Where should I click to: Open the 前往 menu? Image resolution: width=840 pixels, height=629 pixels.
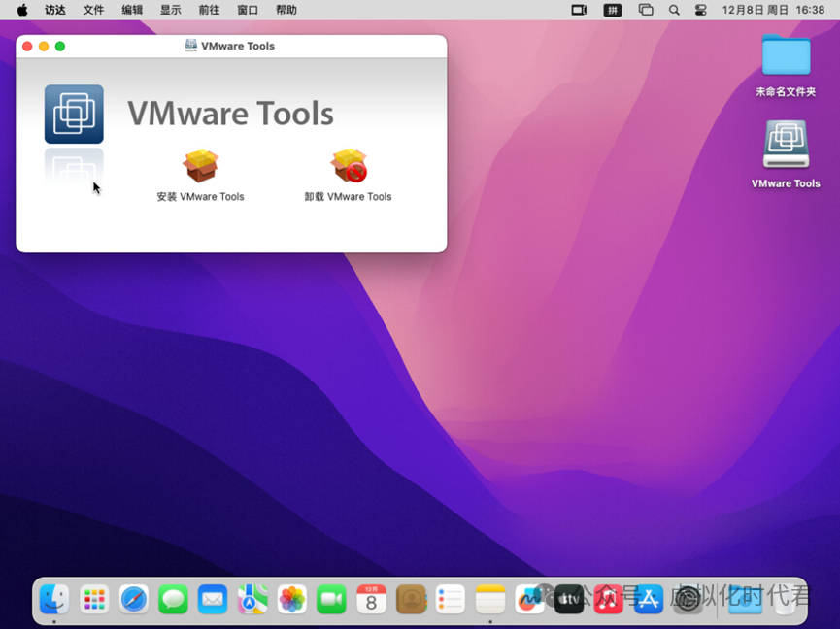209,10
